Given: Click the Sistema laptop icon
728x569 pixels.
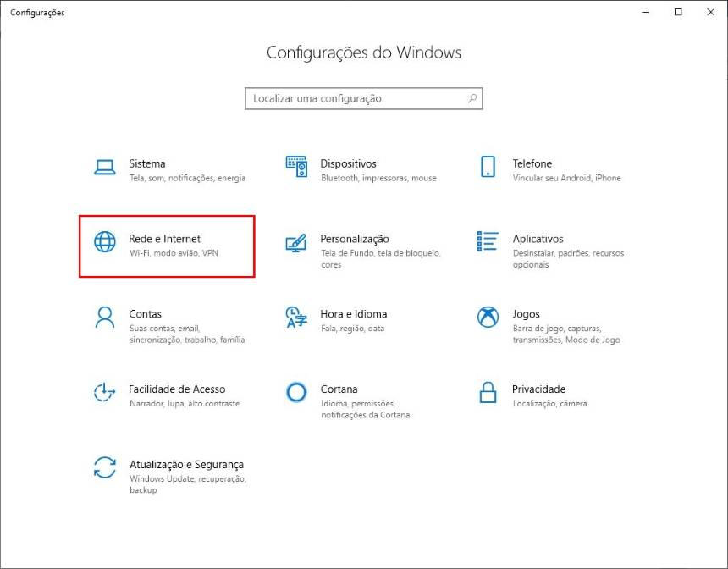Looking at the screenshot, I should (x=104, y=167).
